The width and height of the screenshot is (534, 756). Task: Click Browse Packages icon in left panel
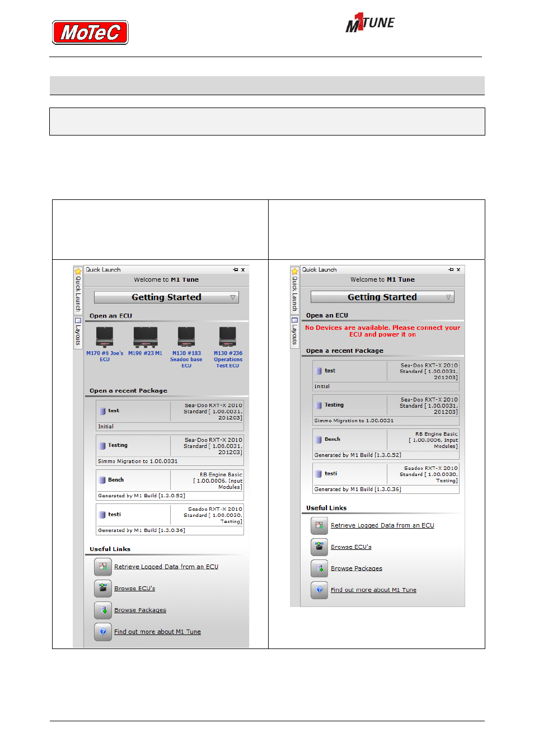103,610
